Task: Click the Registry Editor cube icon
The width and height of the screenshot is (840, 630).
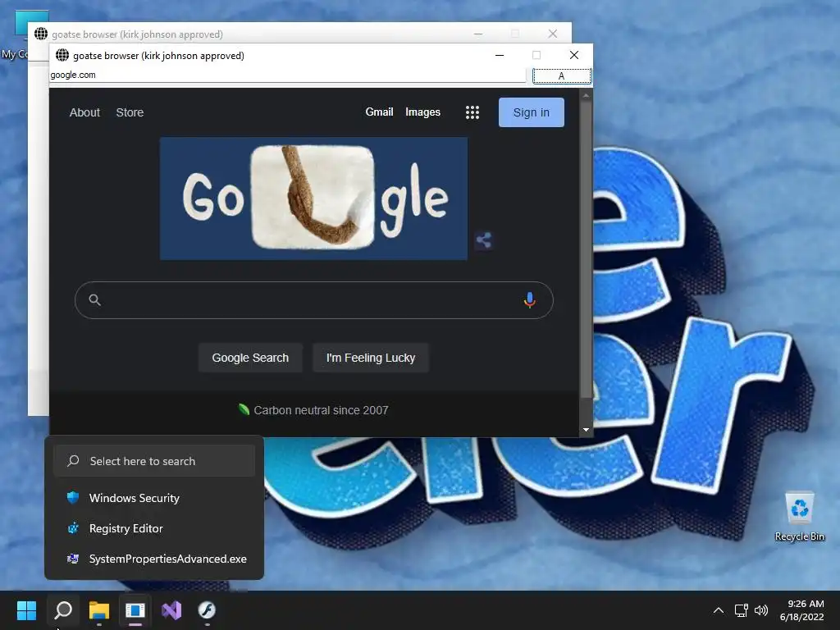Action: pyautogui.click(x=73, y=528)
